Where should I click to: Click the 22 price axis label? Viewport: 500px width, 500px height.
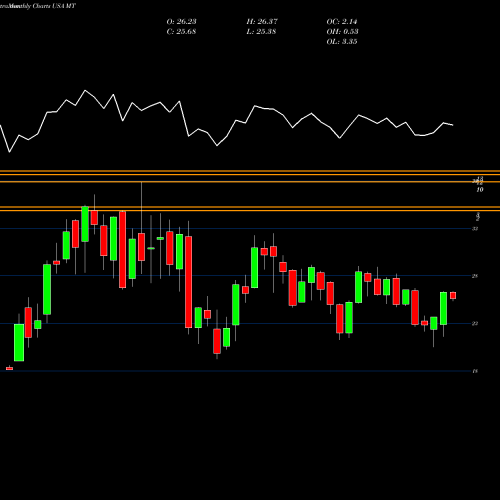tap(475, 324)
